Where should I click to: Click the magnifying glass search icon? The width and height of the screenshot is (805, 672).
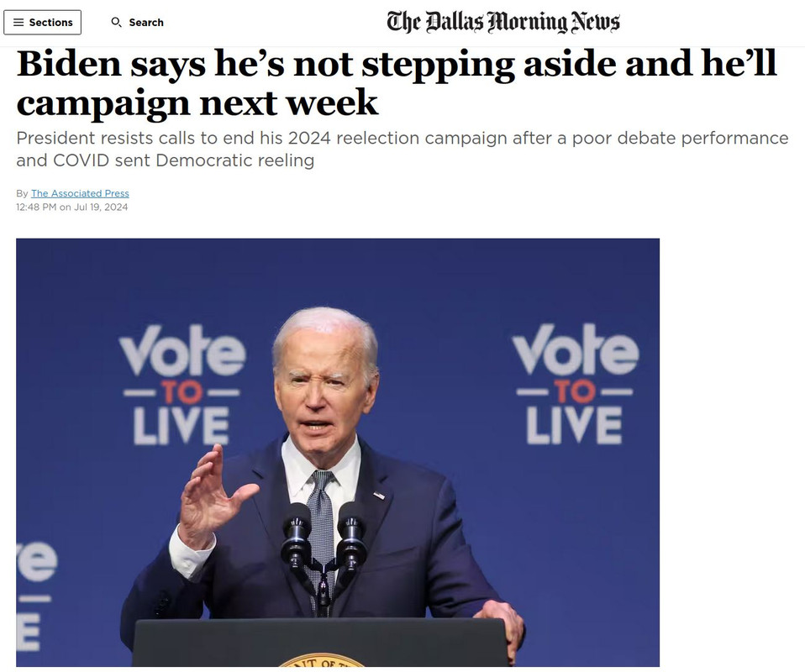point(117,23)
